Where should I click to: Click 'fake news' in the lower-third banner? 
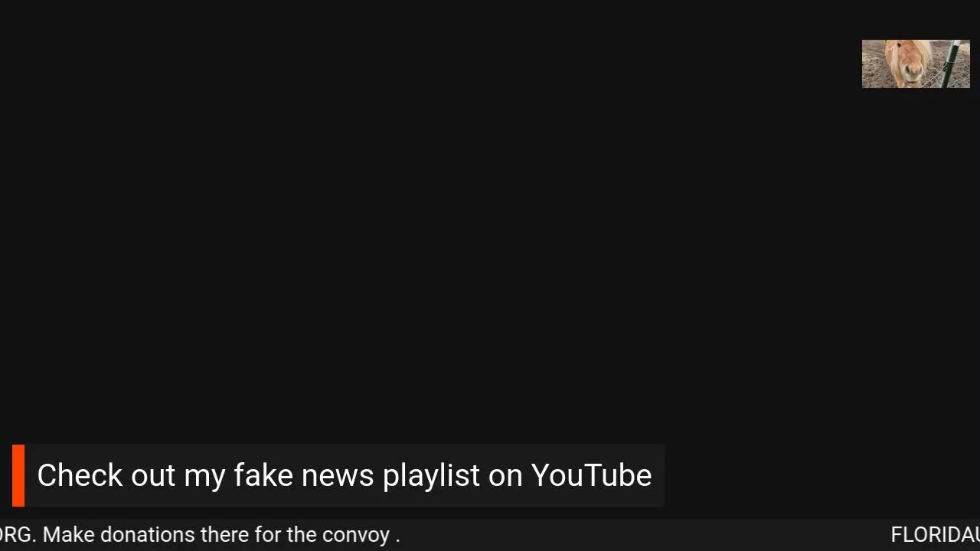(304, 475)
